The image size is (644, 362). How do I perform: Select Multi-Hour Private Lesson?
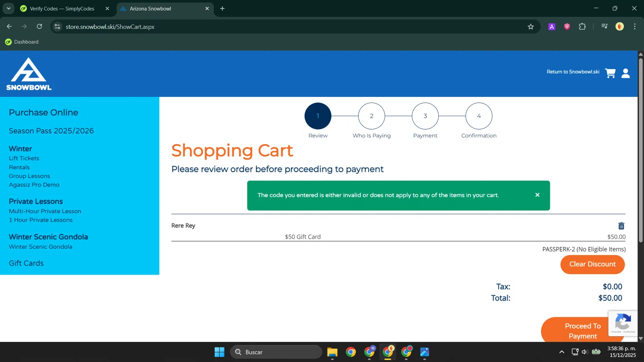point(45,211)
